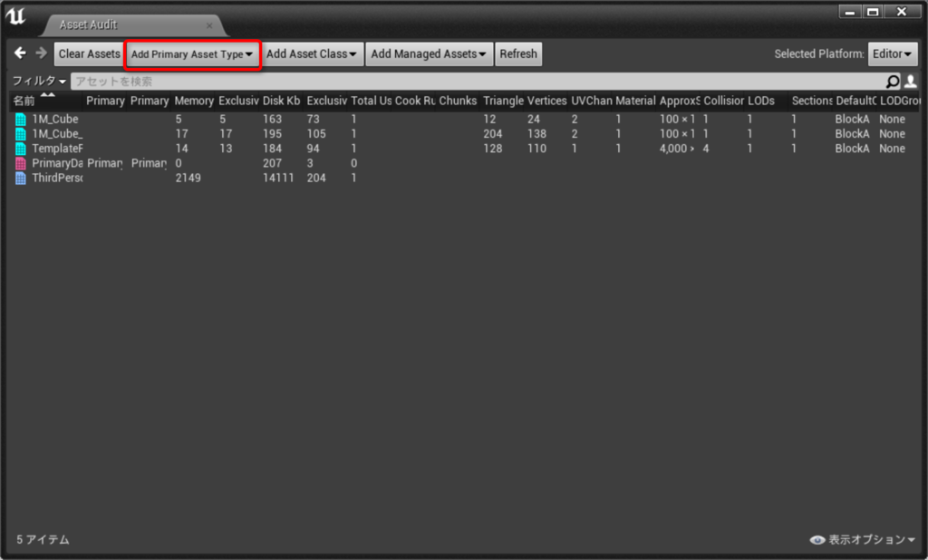Sort by UVChan column header
The image size is (928, 560).
[591, 101]
